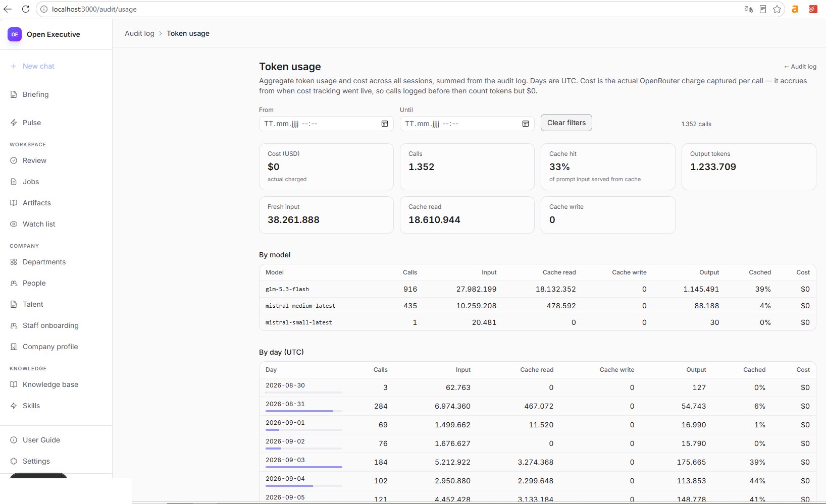The width and height of the screenshot is (826, 504).
Task: Bookmark this page with the star icon
Action: [x=777, y=9]
